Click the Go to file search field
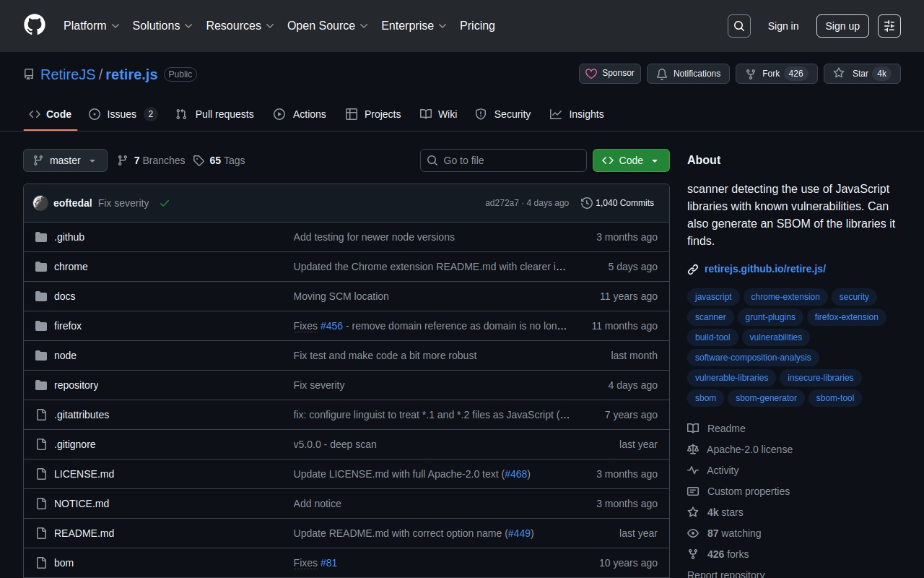924x578 pixels. coord(503,160)
